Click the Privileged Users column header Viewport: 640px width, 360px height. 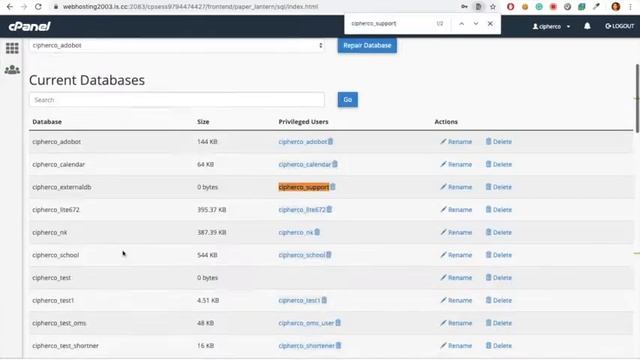point(303,122)
